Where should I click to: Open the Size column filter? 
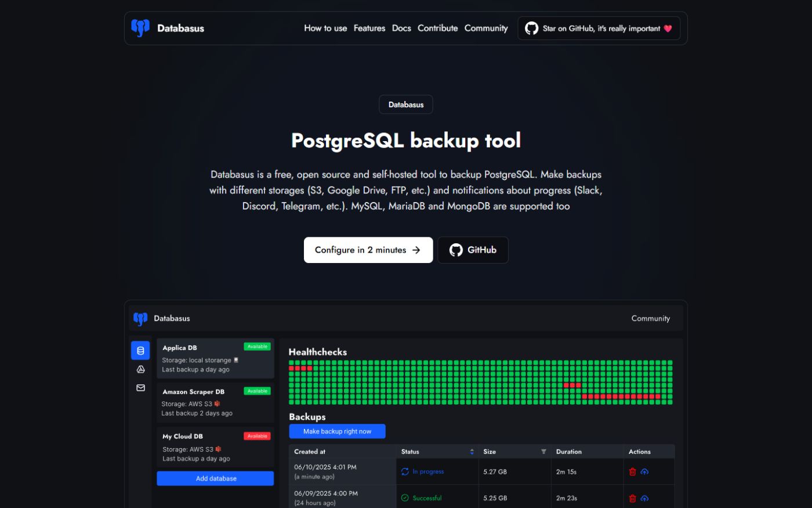543,452
